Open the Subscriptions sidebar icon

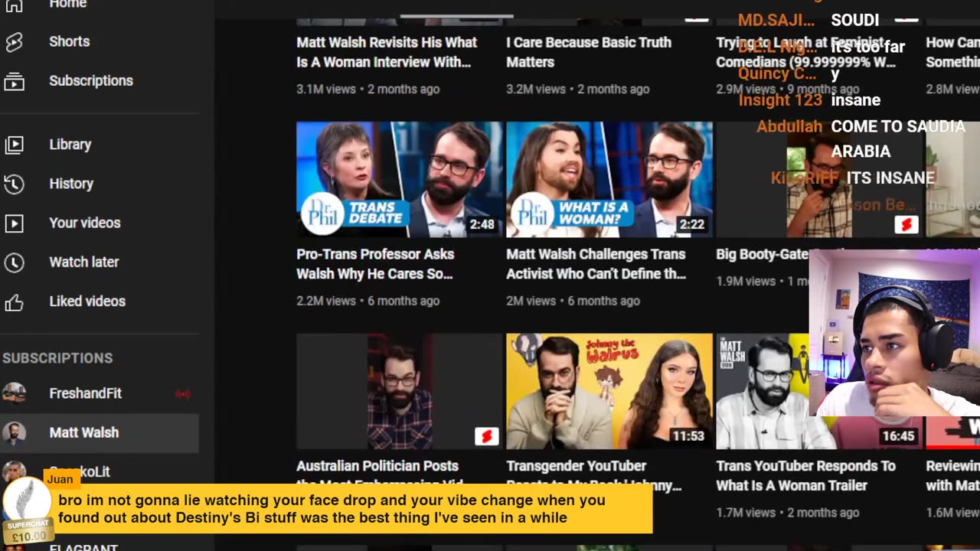tap(14, 80)
